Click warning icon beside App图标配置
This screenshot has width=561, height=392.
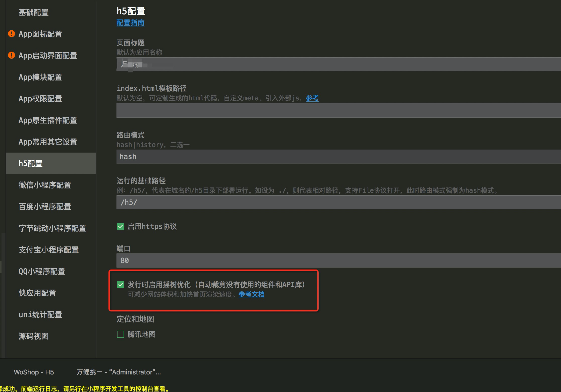(12, 34)
